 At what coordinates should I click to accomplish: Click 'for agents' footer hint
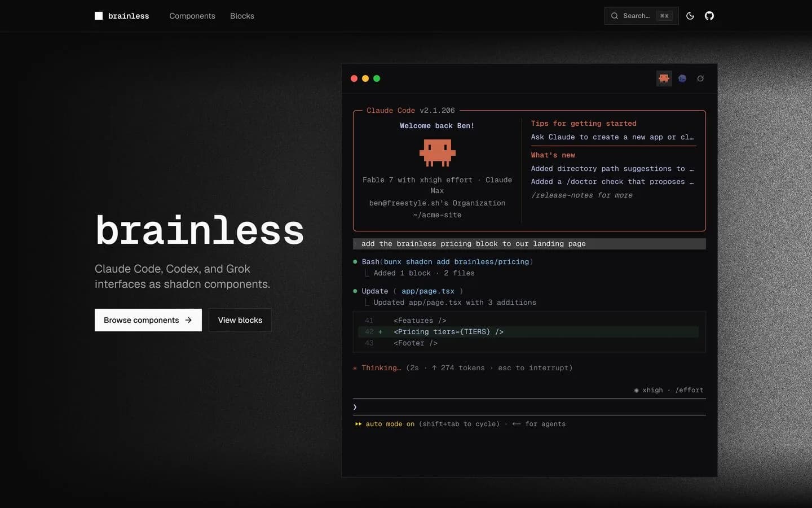click(x=545, y=424)
